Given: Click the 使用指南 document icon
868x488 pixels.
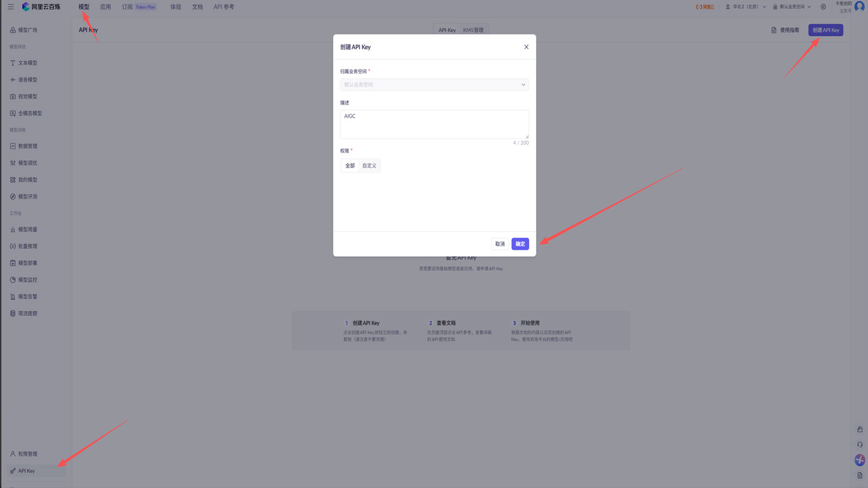Looking at the screenshot, I should click(x=774, y=30).
